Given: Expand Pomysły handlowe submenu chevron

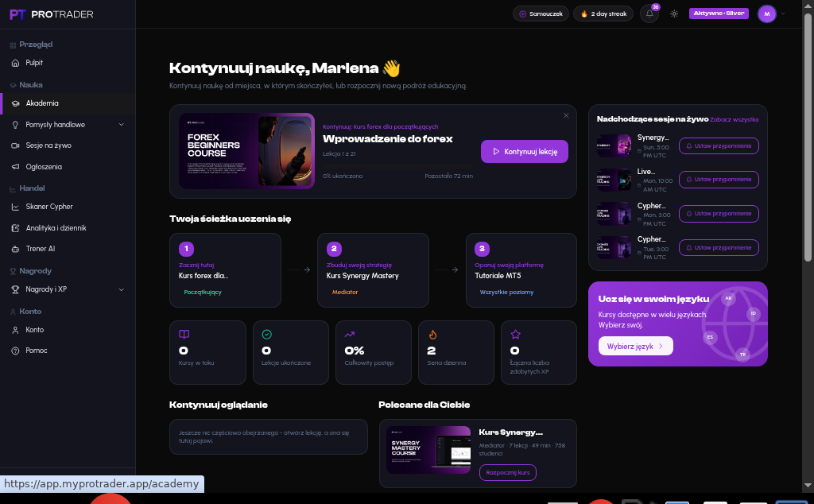Looking at the screenshot, I should [x=121, y=125].
